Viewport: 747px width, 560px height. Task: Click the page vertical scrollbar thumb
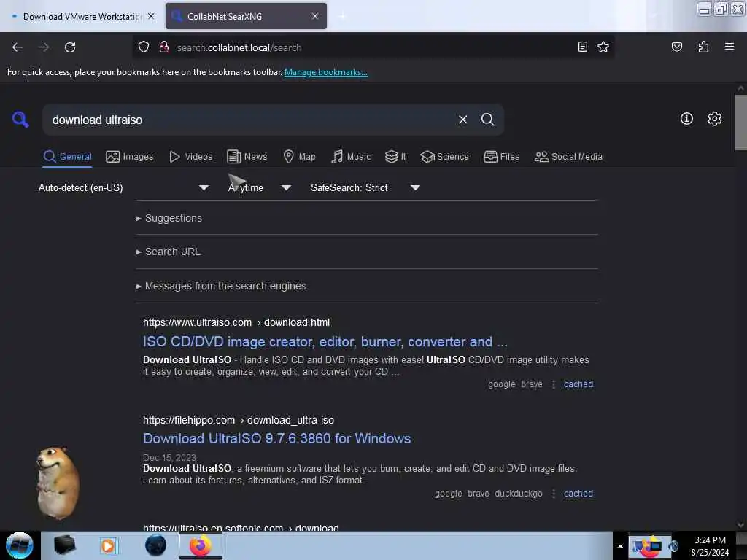pos(740,122)
